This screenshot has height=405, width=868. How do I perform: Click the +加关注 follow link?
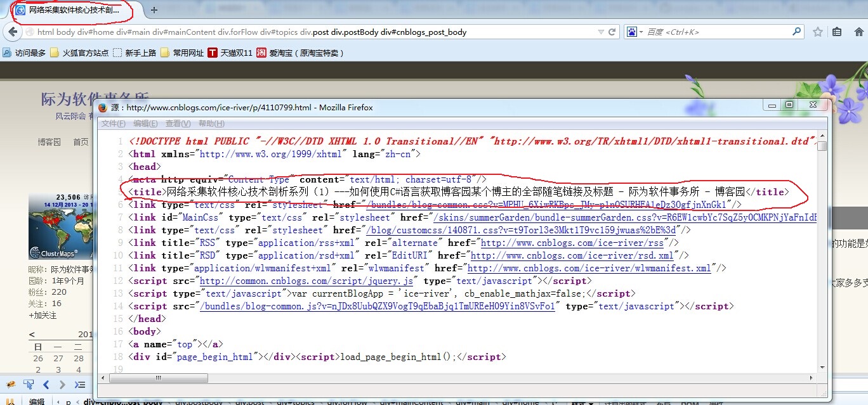pos(43,315)
